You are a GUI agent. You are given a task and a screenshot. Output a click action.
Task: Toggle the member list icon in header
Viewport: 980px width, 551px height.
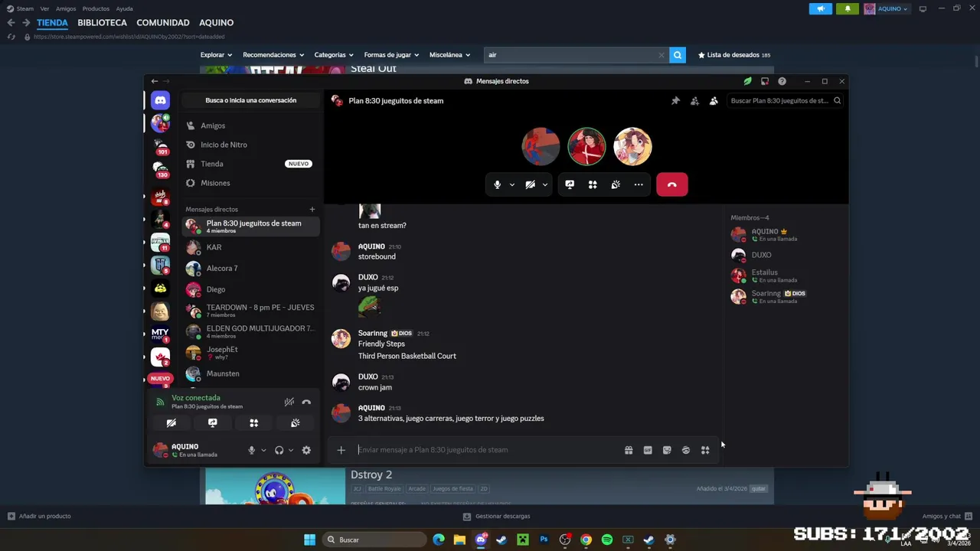point(714,100)
